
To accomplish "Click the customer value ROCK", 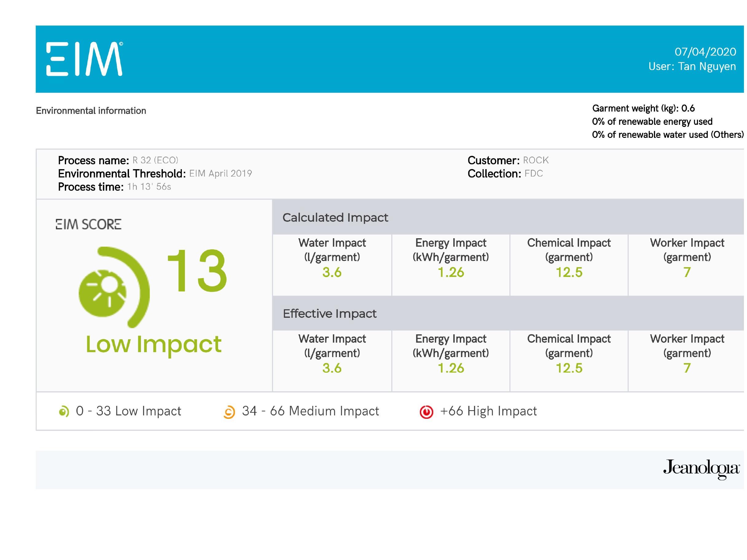I will coord(536,160).
